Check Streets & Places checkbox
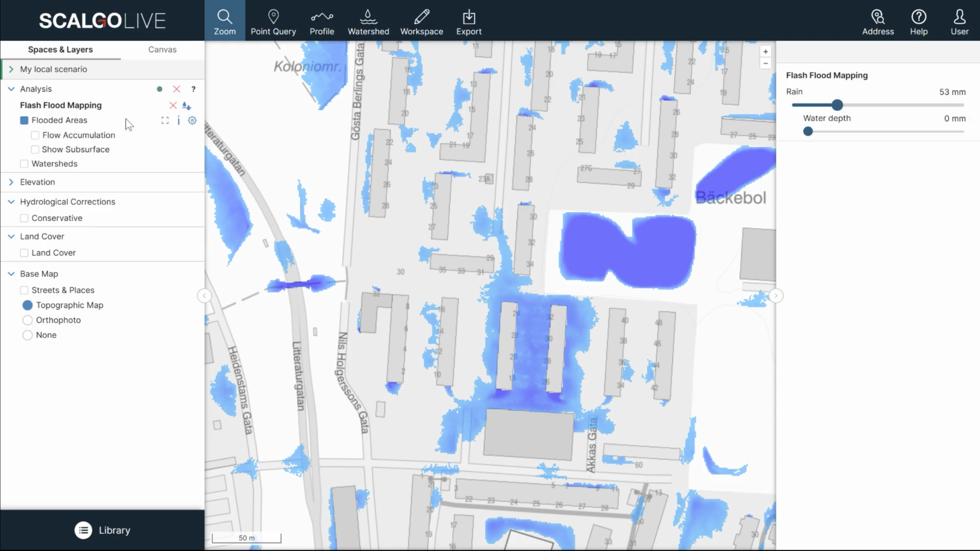This screenshot has height=551, width=980. click(24, 290)
